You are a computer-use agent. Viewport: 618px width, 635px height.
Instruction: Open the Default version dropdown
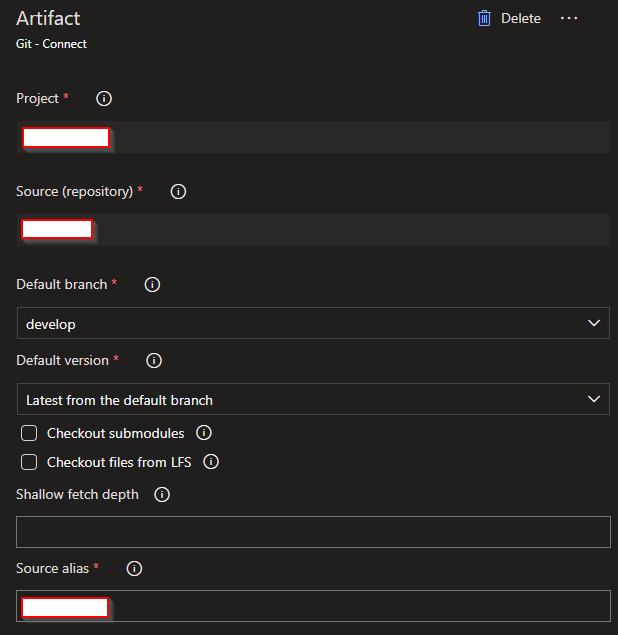click(x=313, y=400)
